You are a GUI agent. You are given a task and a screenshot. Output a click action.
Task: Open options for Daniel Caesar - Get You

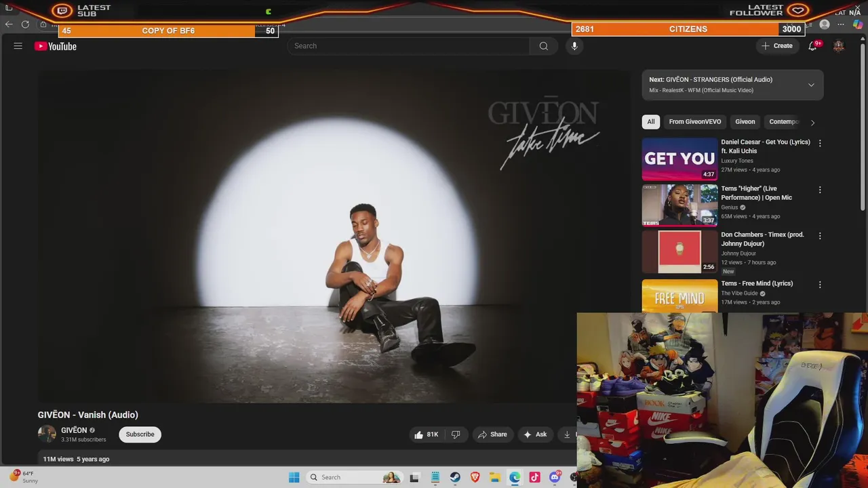(x=820, y=143)
